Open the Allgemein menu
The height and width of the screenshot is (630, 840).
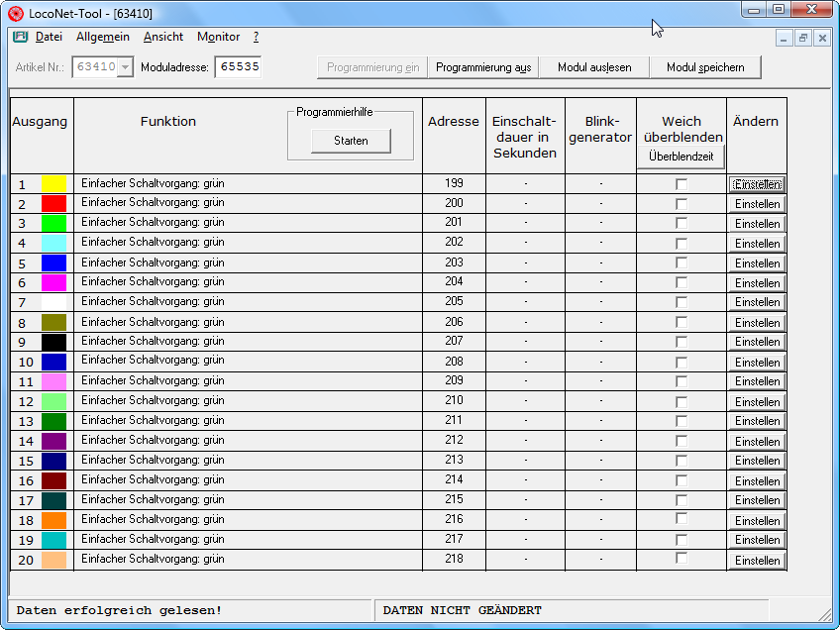pos(103,37)
